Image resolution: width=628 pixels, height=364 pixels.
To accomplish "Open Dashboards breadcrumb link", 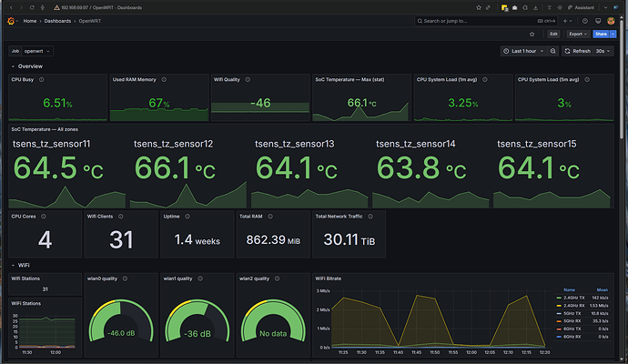I will 57,21.
